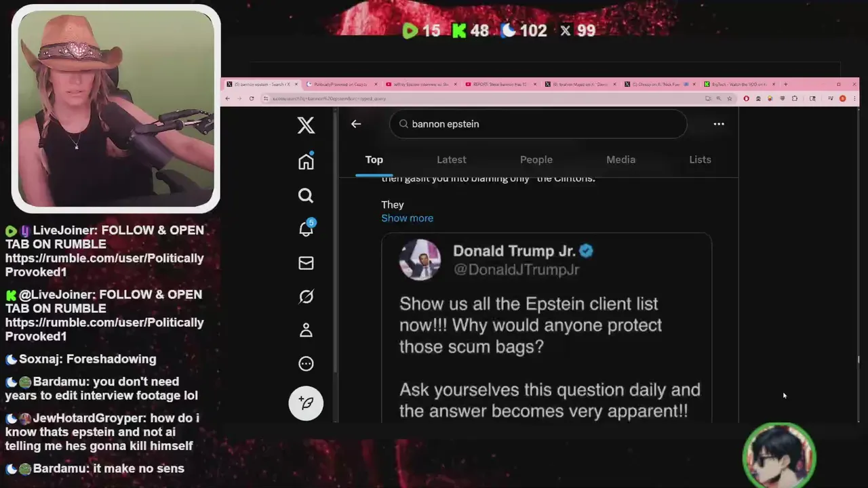Open the Explore magnifier icon in sidebar

(306, 196)
